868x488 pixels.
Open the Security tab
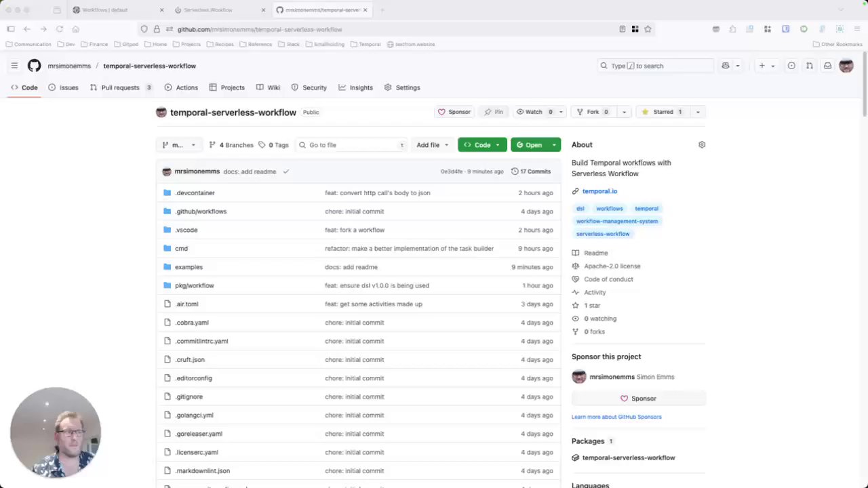309,87
